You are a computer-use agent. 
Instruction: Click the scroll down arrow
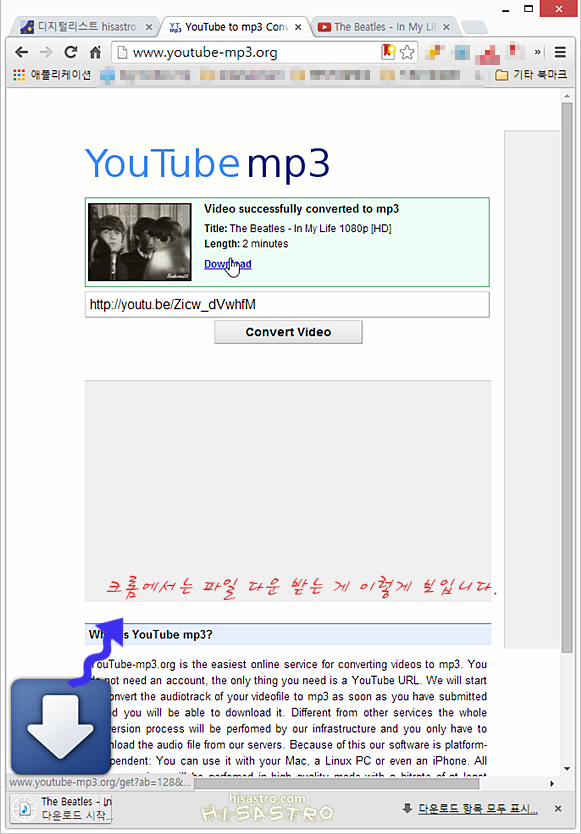click(x=567, y=769)
